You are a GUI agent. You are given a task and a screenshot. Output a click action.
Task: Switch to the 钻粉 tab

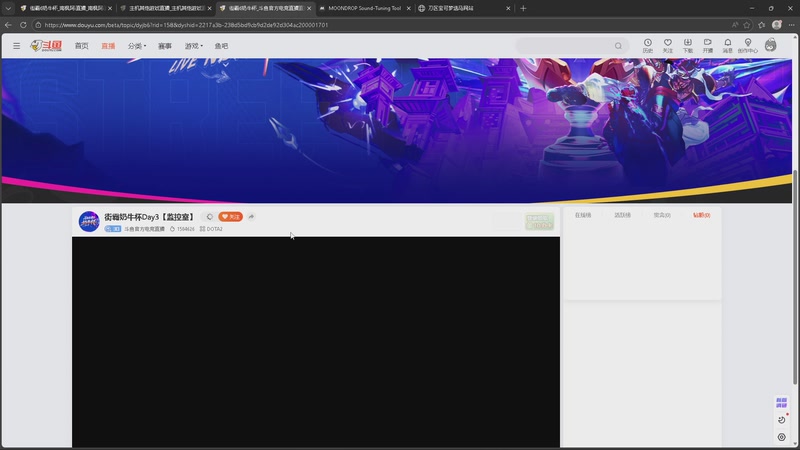coord(702,215)
